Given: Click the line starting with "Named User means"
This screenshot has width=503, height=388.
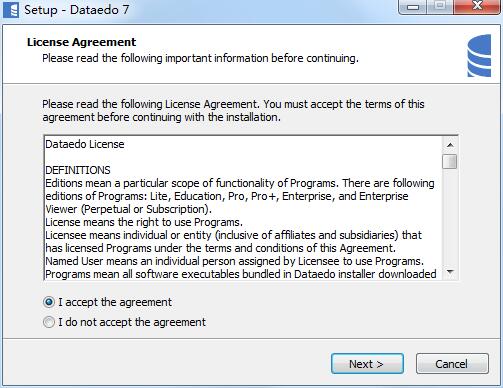Looking at the screenshot, I should click(x=235, y=261).
